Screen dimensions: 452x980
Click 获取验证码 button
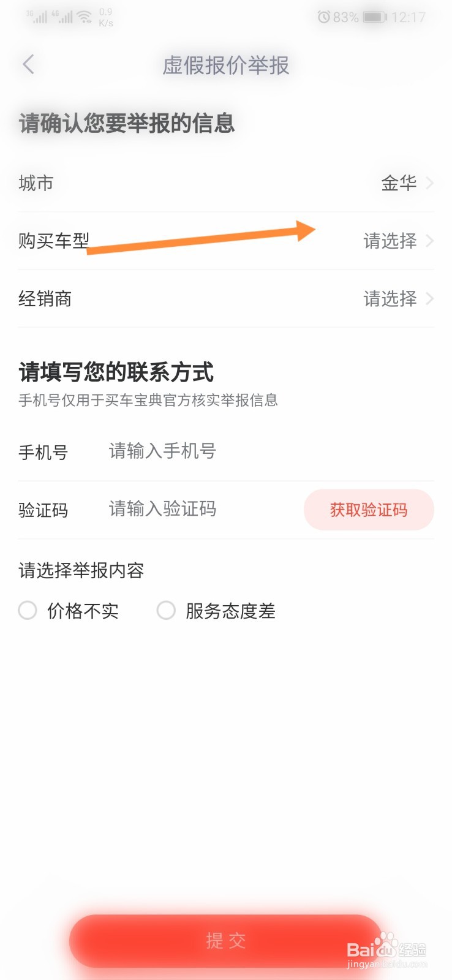point(369,510)
